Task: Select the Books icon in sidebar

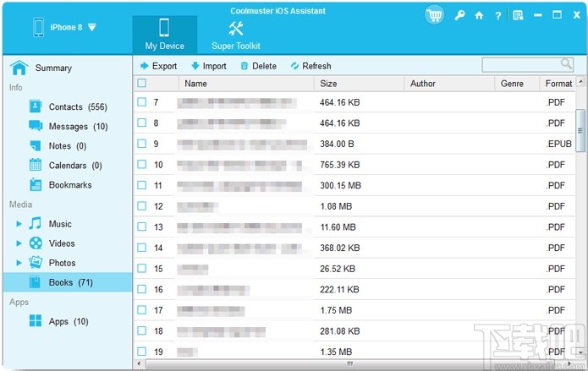Action: coord(35,282)
